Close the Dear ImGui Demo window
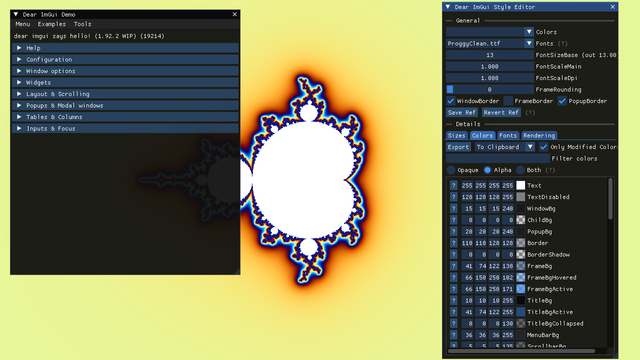 (x=235, y=14)
